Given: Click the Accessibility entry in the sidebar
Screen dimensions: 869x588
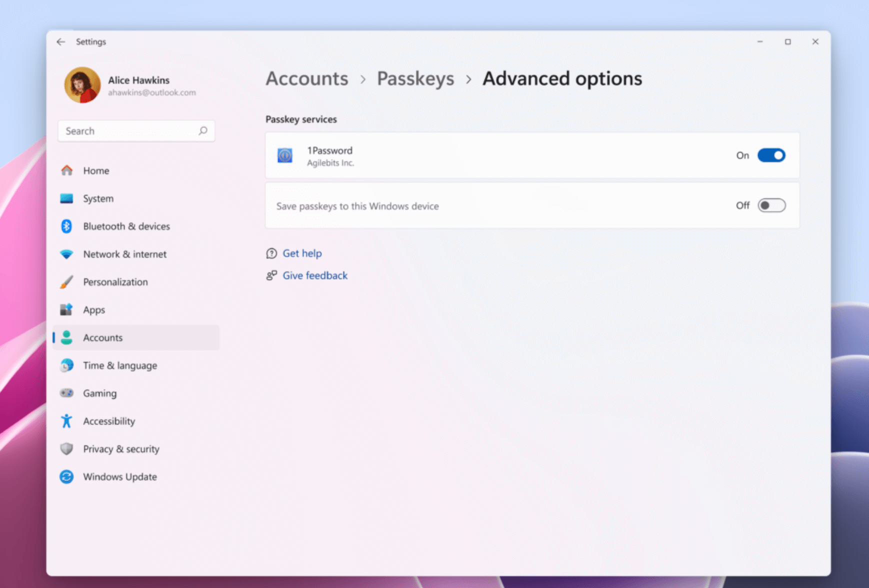Looking at the screenshot, I should coord(108,421).
